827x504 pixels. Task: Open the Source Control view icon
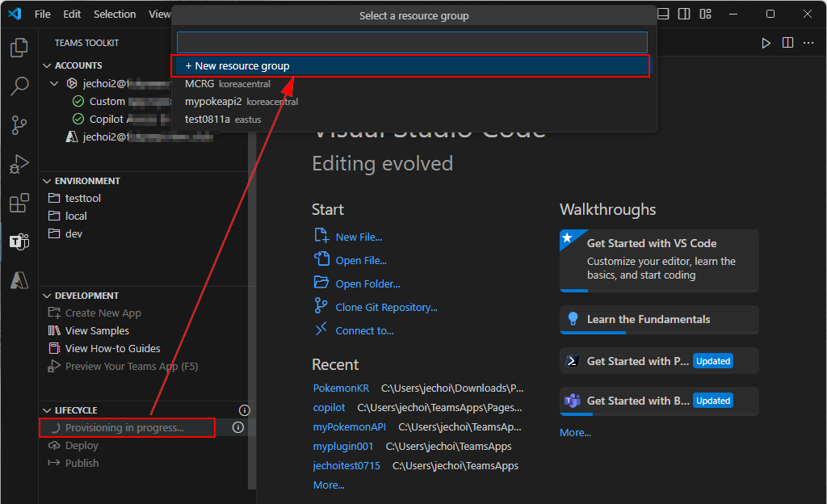(x=19, y=125)
